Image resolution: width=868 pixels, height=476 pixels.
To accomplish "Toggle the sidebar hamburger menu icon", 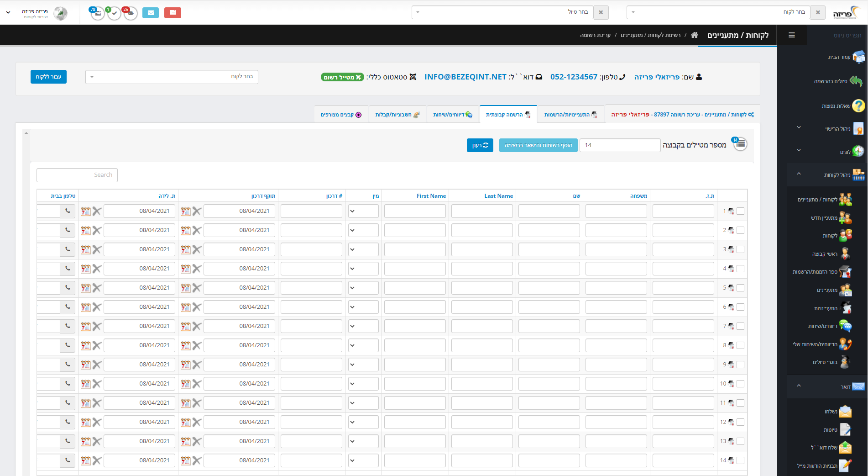I will point(792,35).
